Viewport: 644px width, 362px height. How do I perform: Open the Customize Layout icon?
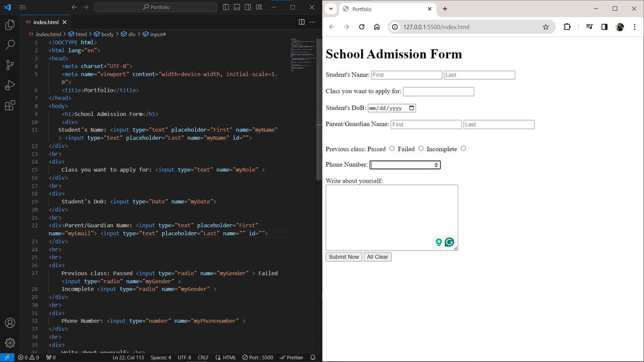point(259,8)
